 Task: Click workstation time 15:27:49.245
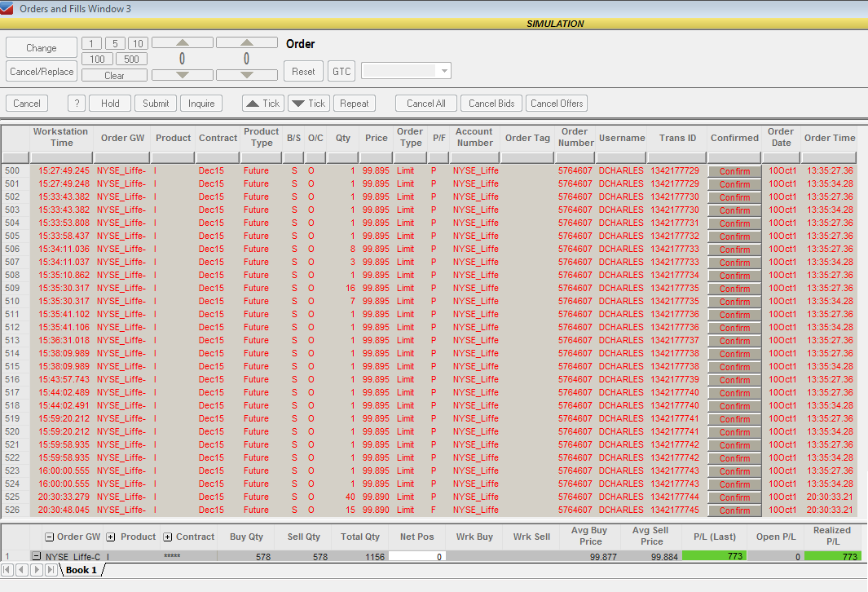pos(64,170)
